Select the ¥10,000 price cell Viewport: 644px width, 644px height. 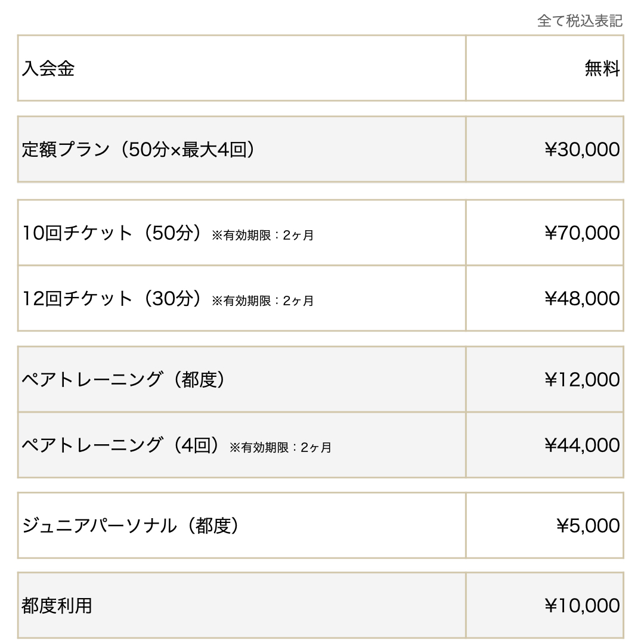(x=544, y=606)
